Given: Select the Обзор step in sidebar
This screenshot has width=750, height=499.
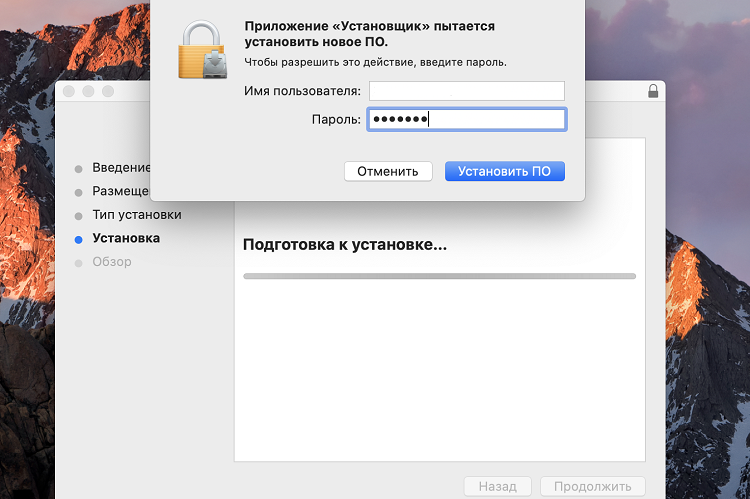Looking at the screenshot, I should click(112, 261).
